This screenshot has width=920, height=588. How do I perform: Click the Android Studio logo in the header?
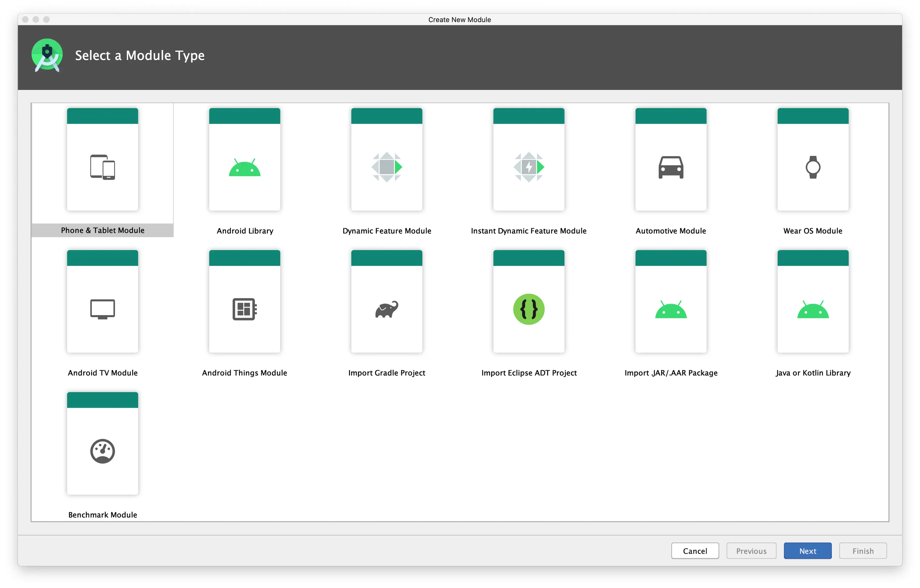tap(47, 55)
